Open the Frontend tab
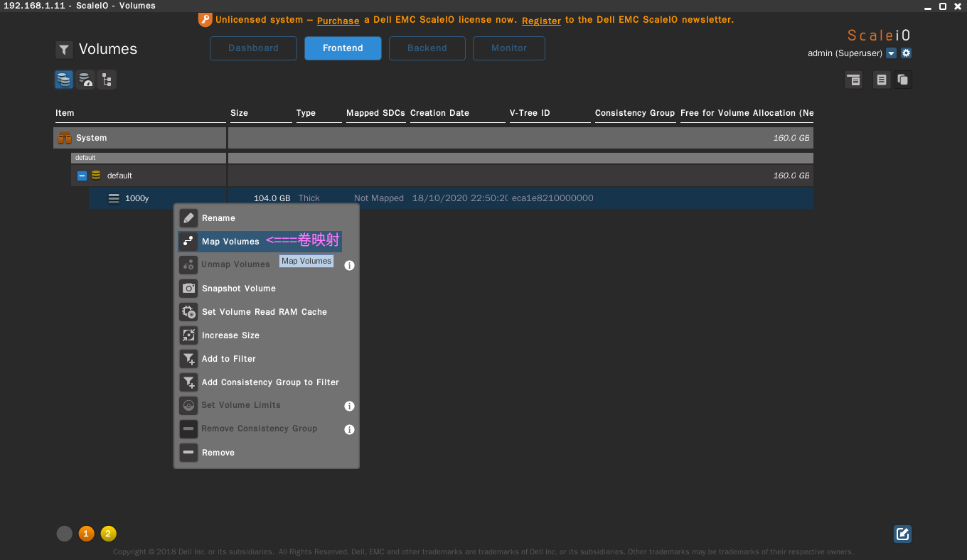 coord(343,48)
